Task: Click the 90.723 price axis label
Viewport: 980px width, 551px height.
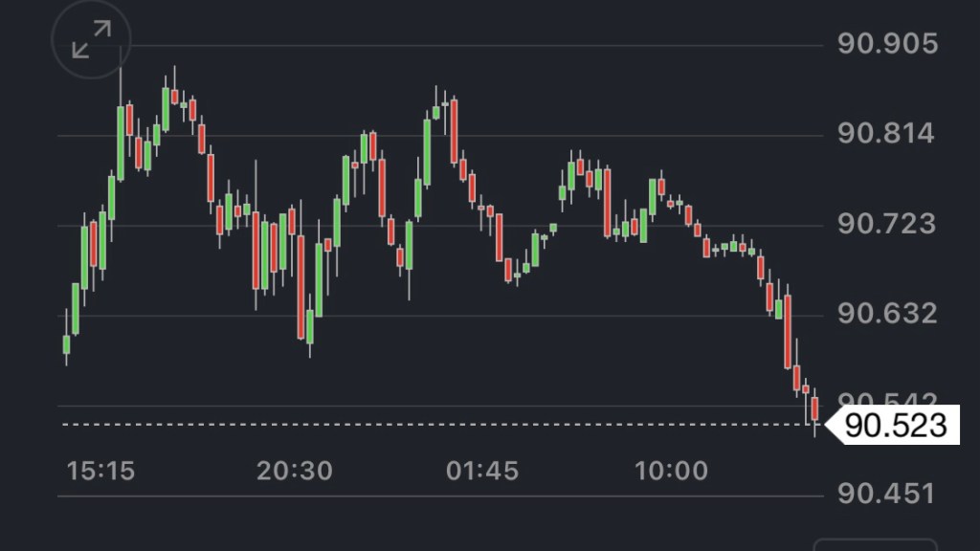Action: click(x=887, y=224)
